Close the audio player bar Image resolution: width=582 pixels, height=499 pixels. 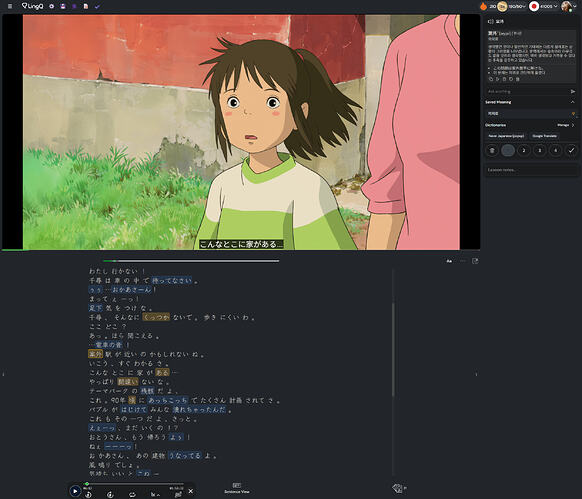pos(190,491)
